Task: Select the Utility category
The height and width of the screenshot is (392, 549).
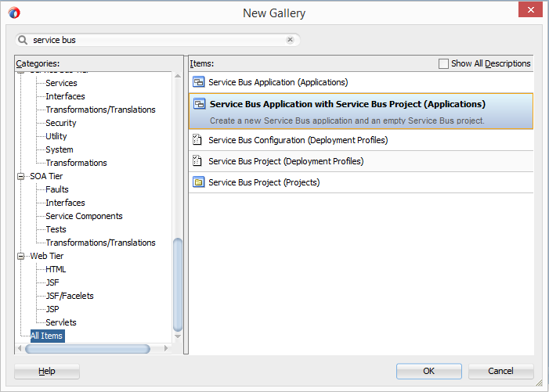Action: 56,136
